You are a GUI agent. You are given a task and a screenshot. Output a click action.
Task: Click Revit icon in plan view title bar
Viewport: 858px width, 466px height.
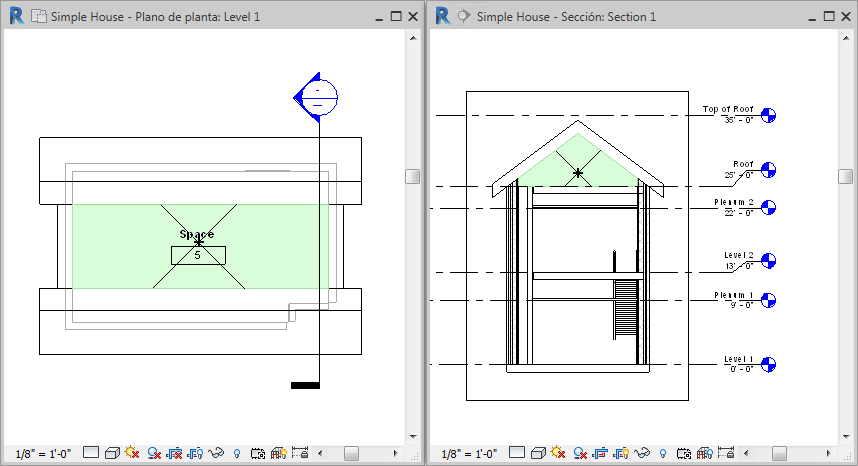tap(16, 16)
